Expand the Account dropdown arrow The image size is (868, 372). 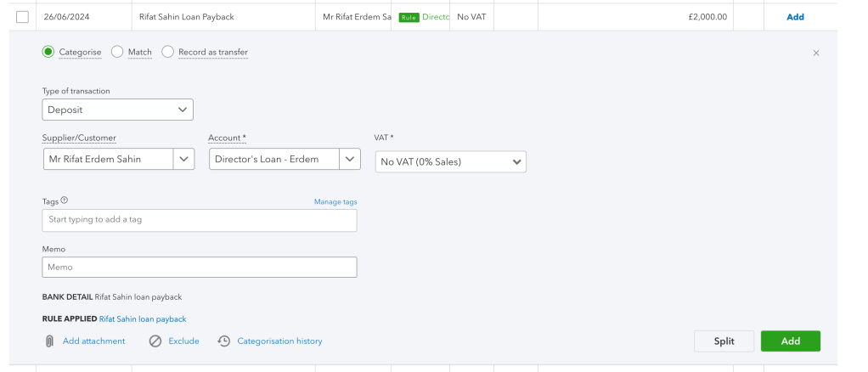coord(350,159)
